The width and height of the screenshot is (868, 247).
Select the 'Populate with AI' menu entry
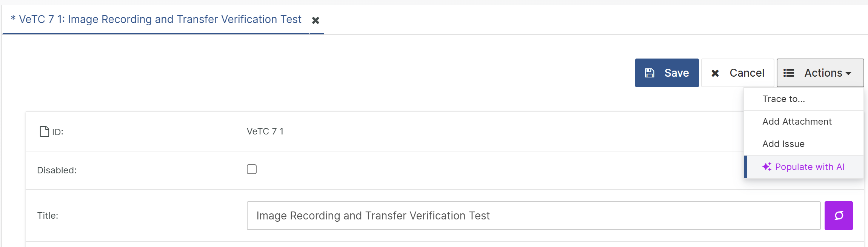pos(810,167)
